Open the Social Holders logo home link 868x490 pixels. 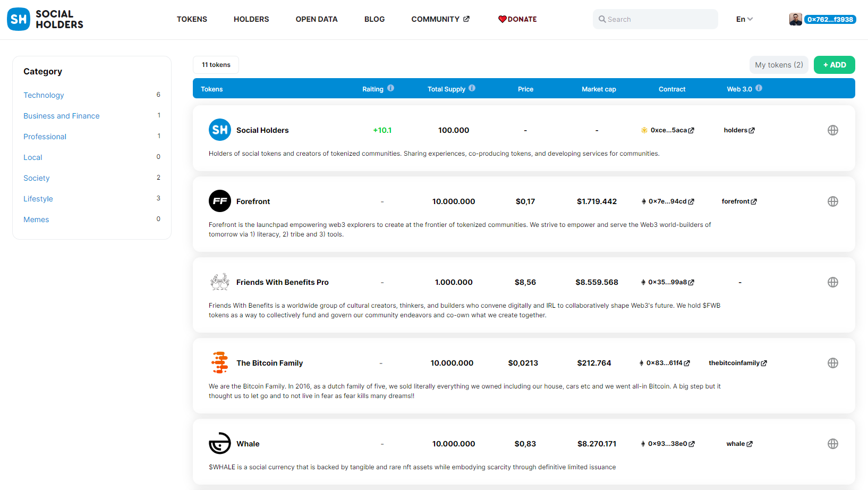point(45,19)
